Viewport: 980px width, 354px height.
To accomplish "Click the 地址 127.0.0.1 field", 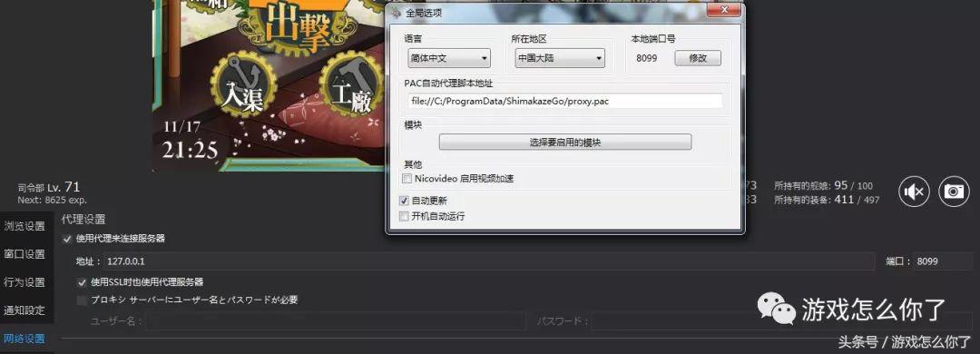I will coord(490,261).
